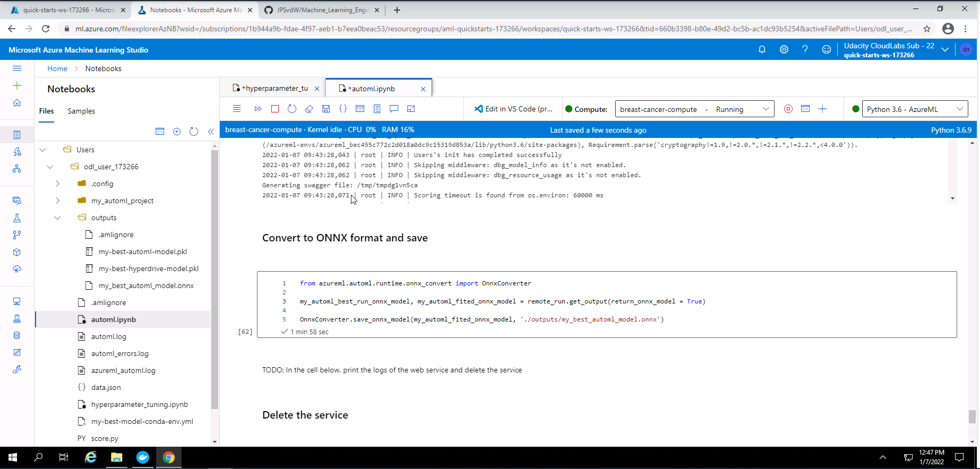Open Windows Start menu
The image size is (980, 469).
[x=13, y=457]
